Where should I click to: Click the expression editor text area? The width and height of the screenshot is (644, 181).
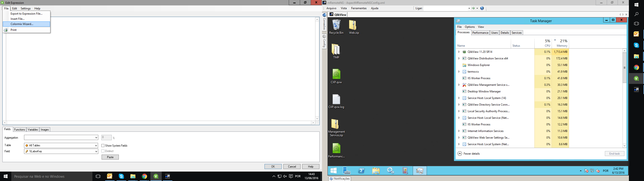pos(160,69)
